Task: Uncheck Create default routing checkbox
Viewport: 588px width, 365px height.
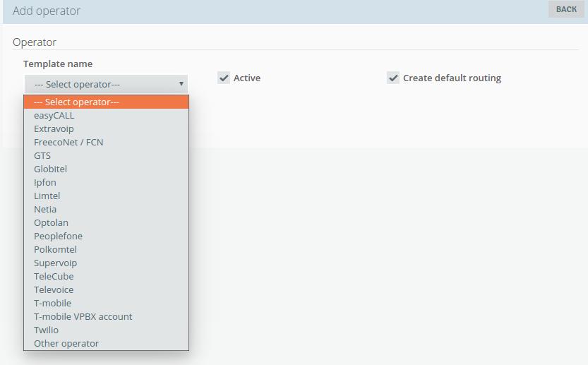Action: click(393, 78)
